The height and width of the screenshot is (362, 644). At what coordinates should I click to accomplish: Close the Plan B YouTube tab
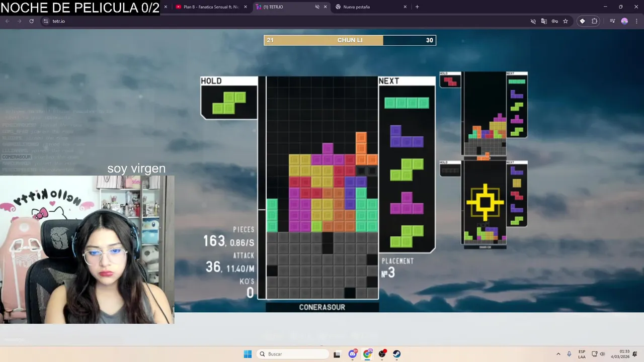click(x=246, y=7)
